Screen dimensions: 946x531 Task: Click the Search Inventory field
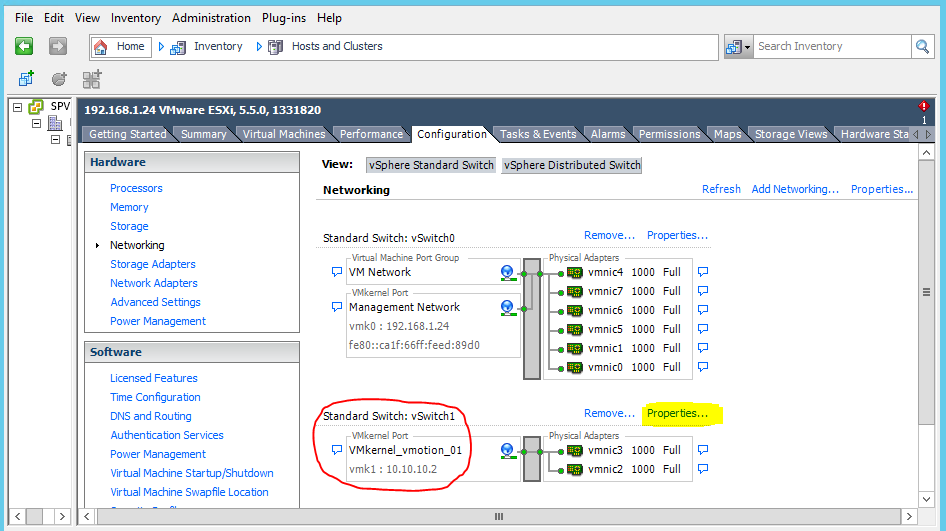832,46
